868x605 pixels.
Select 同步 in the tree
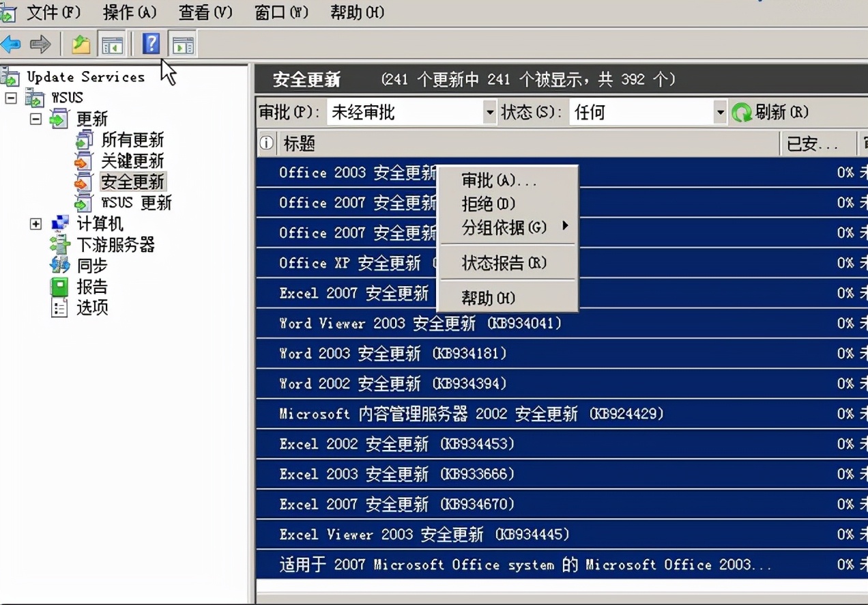[92, 266]
